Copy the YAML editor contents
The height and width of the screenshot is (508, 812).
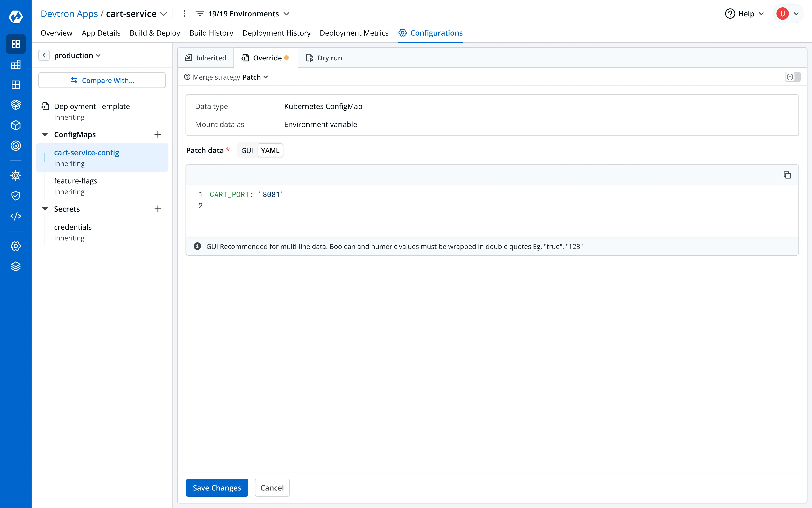(x=787, y=175)
